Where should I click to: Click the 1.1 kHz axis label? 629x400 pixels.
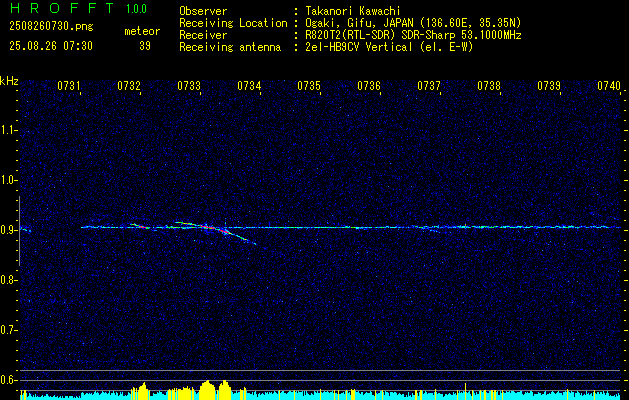tap(8, 130)
